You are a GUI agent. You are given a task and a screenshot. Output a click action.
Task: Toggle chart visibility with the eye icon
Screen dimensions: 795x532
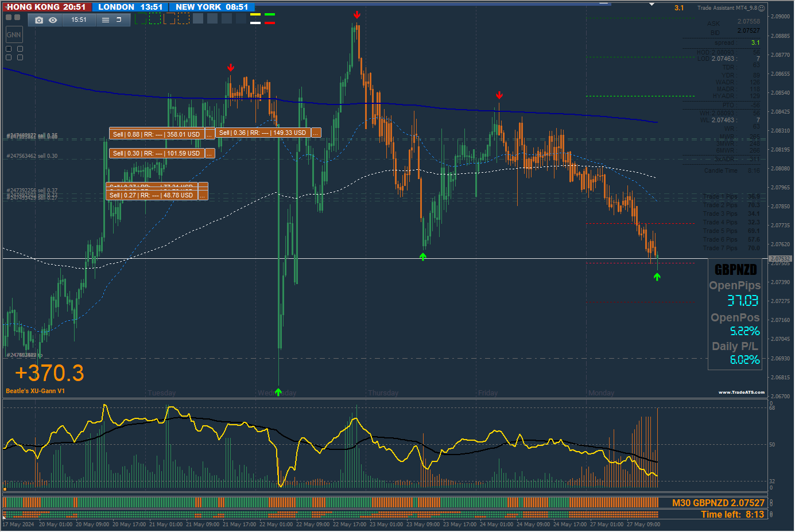53,20
